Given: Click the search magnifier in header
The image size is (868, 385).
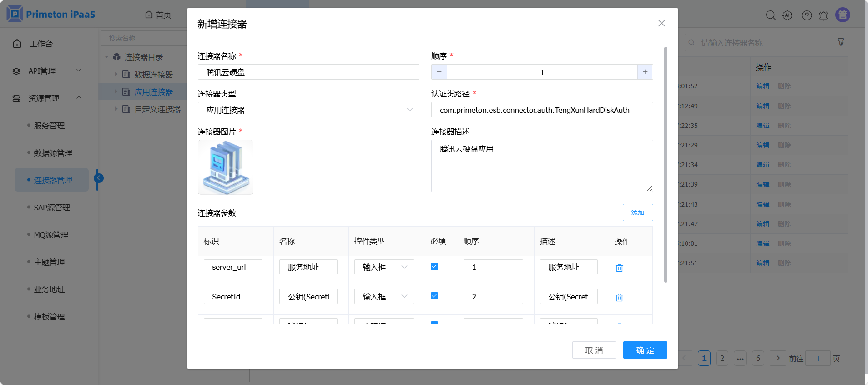Looking at the screenshot, I should [x=771, y=15].
